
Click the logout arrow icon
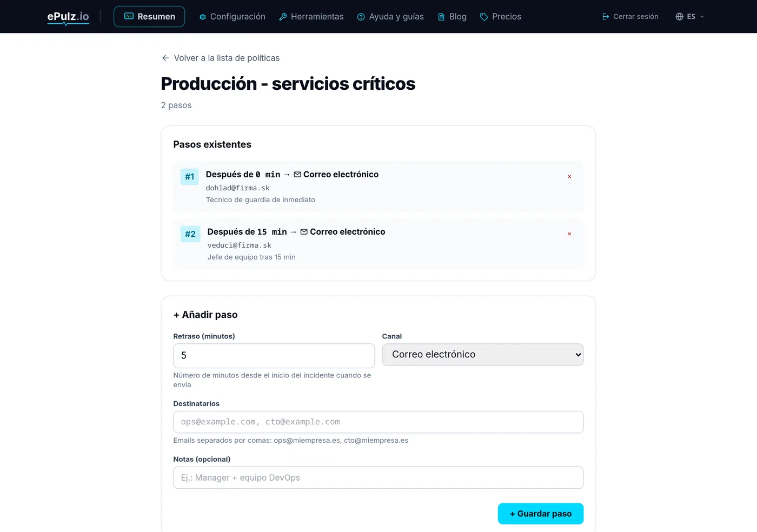point(606,17)
